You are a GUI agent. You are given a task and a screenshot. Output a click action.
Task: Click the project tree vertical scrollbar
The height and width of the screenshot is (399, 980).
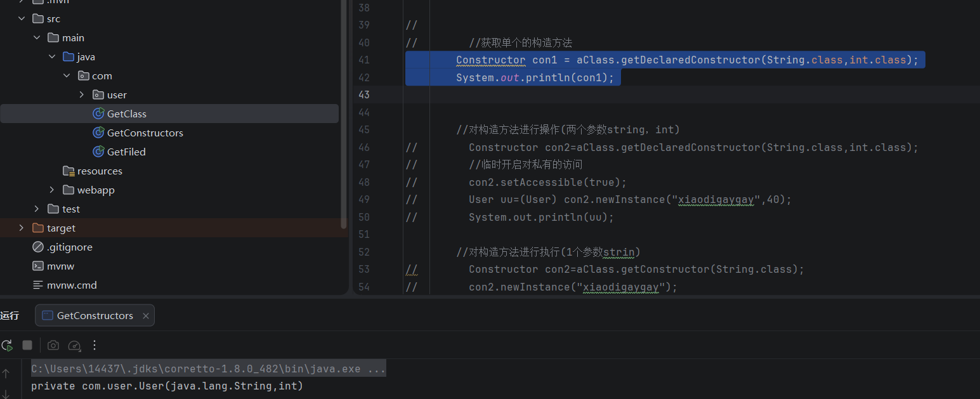344,114
